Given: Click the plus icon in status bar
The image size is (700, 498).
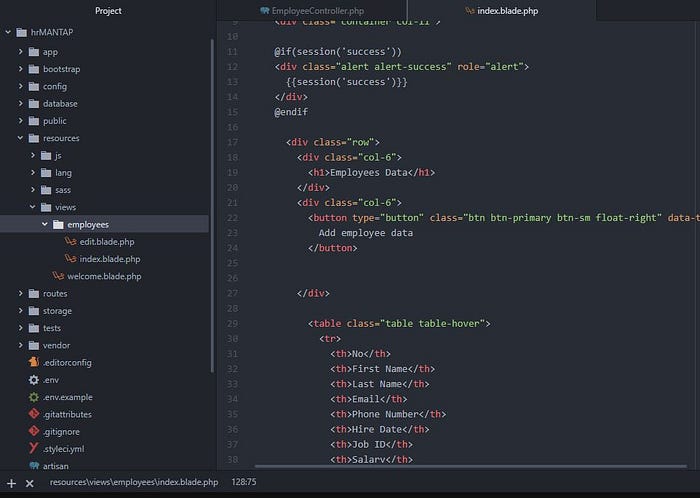Looking at the screenshot, I should (12, 483).
